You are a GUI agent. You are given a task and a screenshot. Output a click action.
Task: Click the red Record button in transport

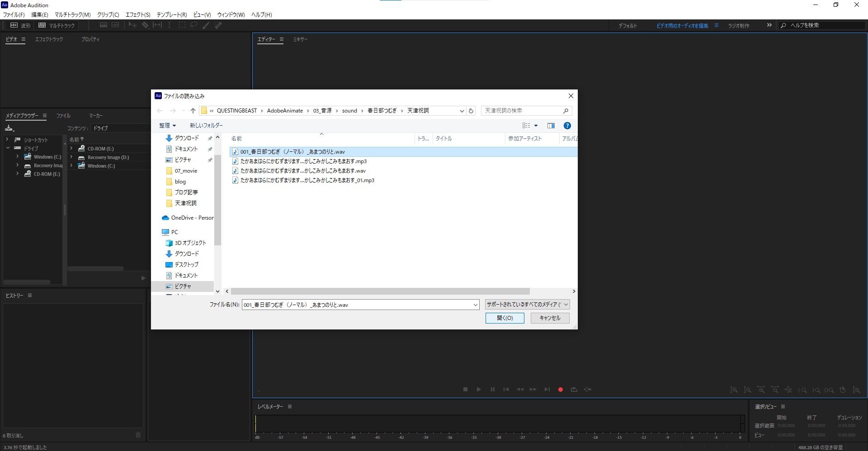[x=561, y=390]
